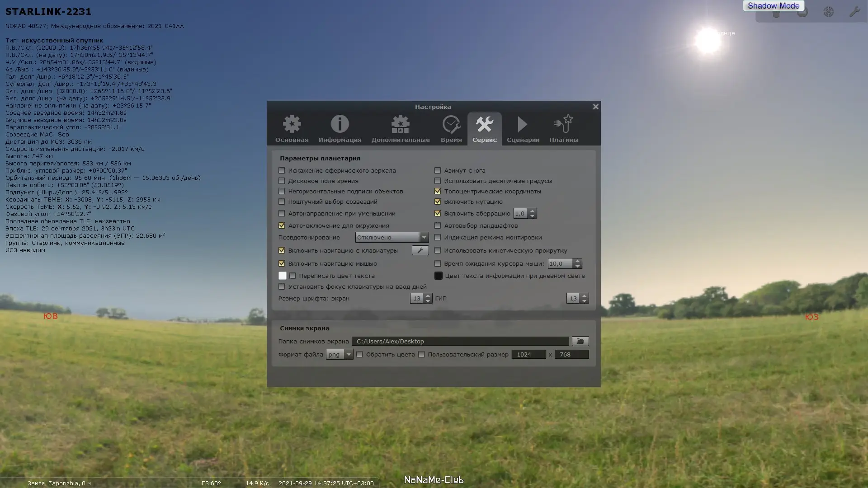Click wrench button for keyboard navigation settings
The height and width of the screenshot is (488, 868).
[420, 250]
